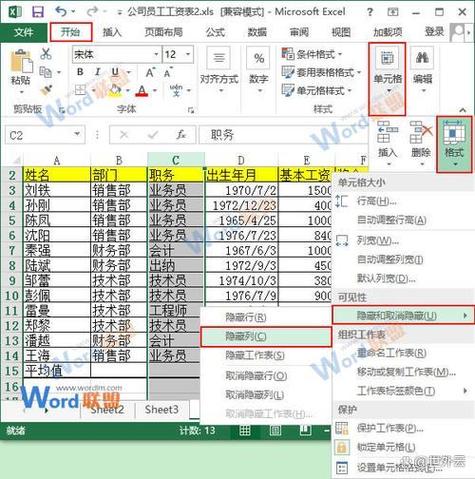
Task: Click the formula bar confirm check icon
Action: coord(153,135)
